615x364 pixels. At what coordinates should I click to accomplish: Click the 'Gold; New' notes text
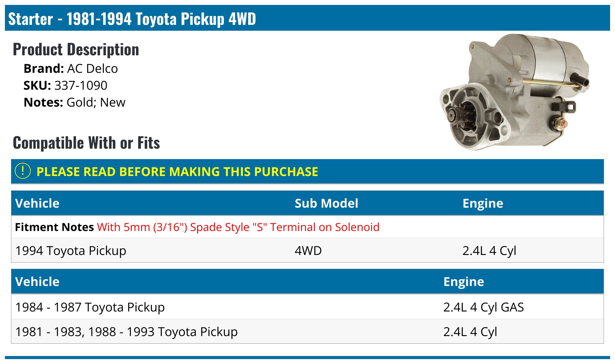pyautogui.click(x=96, y=102)
